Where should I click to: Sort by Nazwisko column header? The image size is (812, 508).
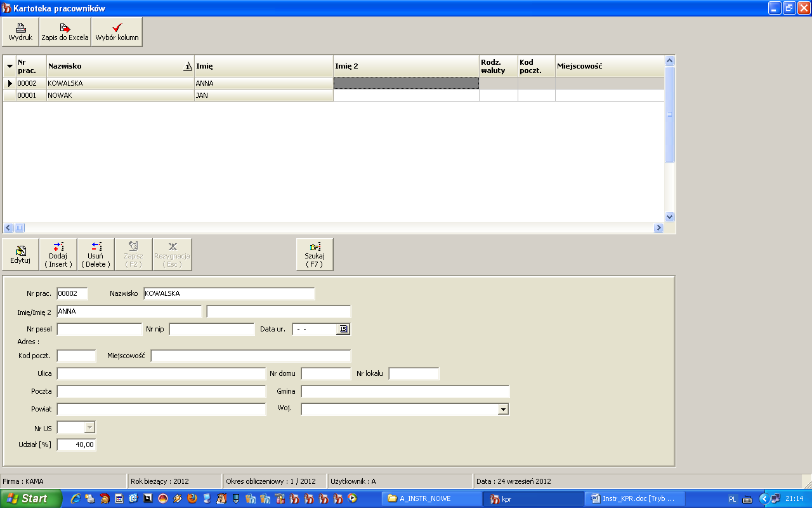tap(121, 67)
